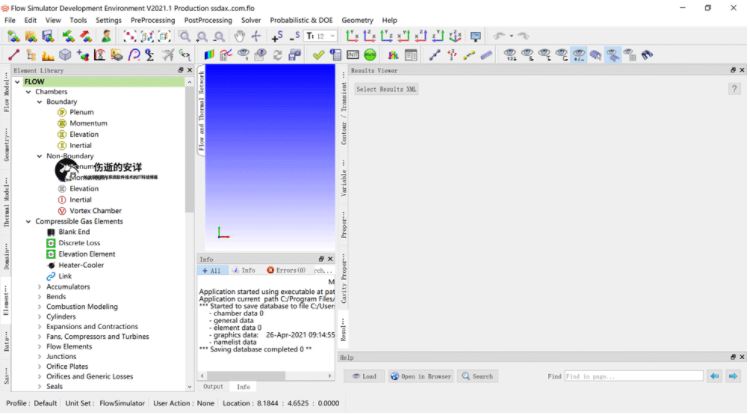Image resolution: width=750 pixels, height=414 pixels.
Task: Select the Vortex Chamber element
Action: click(95, 211)
